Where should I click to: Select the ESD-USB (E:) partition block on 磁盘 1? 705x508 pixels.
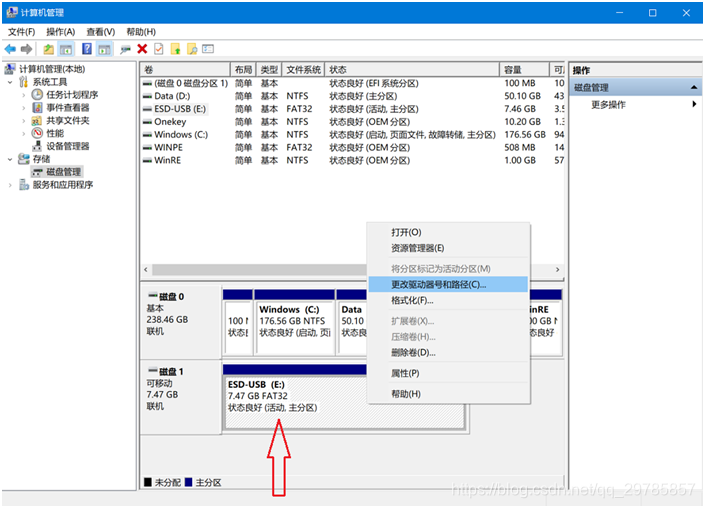coord(344,397)
